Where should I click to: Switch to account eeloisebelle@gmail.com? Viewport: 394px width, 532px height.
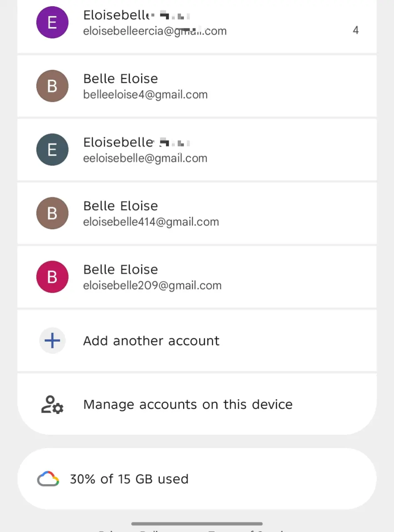(x=197, y=150)
